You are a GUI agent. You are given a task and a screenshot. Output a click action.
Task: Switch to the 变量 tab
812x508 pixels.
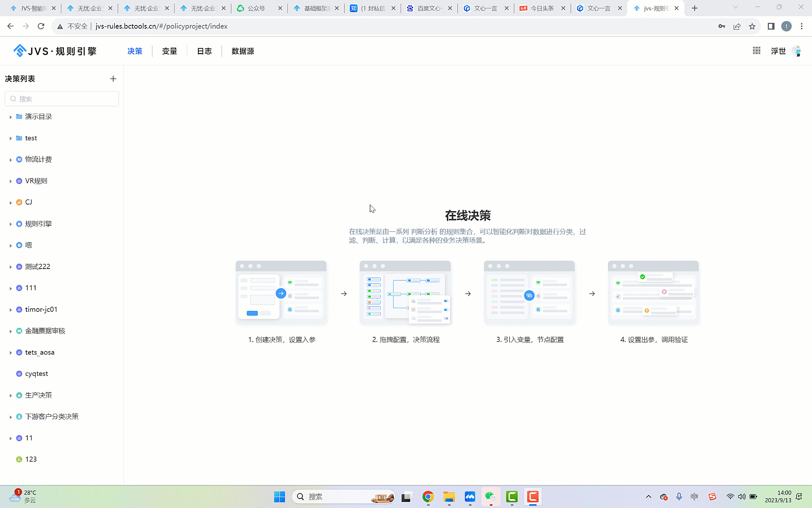(170, 51)
